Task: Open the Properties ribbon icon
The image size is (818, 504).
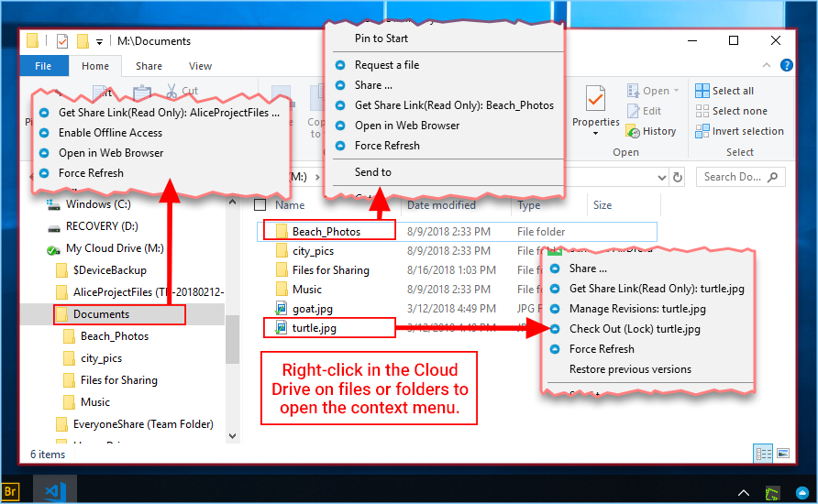Action: click(595, 98)
